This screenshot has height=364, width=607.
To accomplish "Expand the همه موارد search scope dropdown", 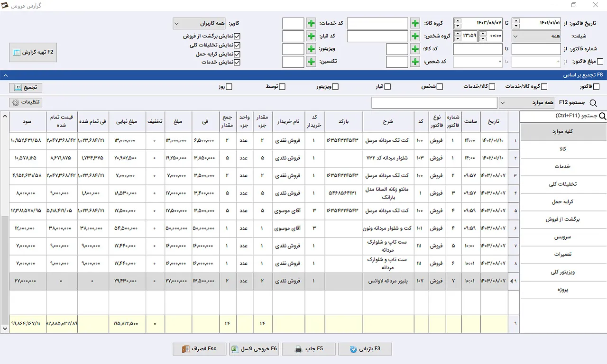I will [x=526, y=103].
